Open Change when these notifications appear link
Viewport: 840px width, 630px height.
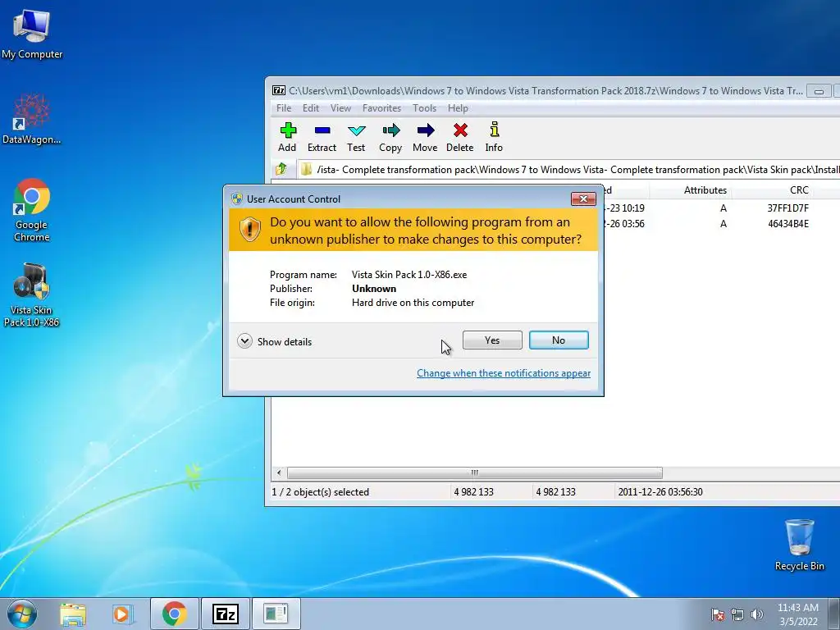point(504,373)
